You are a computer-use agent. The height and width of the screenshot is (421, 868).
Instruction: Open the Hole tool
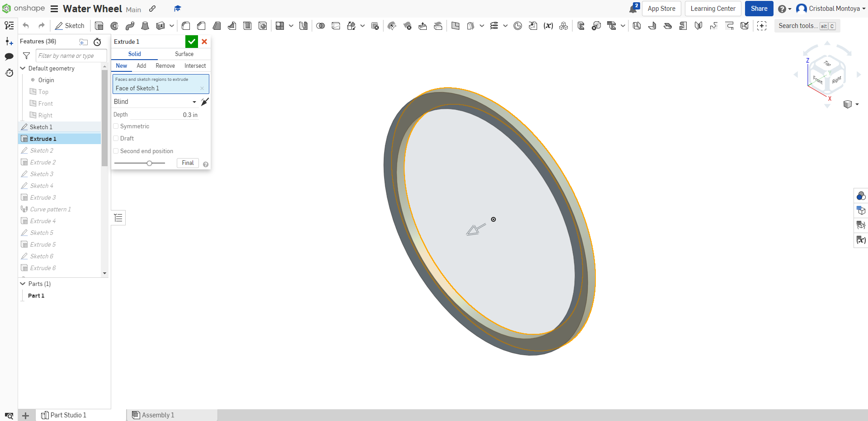[x=263, y=26]
